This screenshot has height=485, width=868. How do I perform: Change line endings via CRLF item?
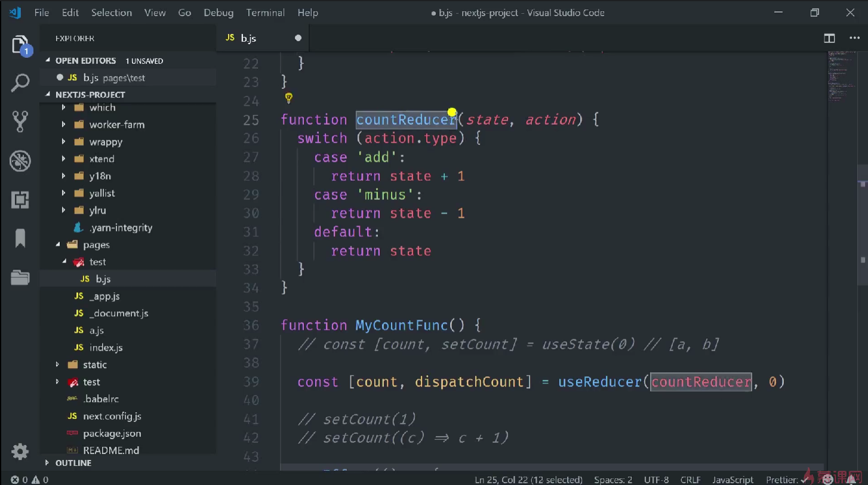click(691, 480)
